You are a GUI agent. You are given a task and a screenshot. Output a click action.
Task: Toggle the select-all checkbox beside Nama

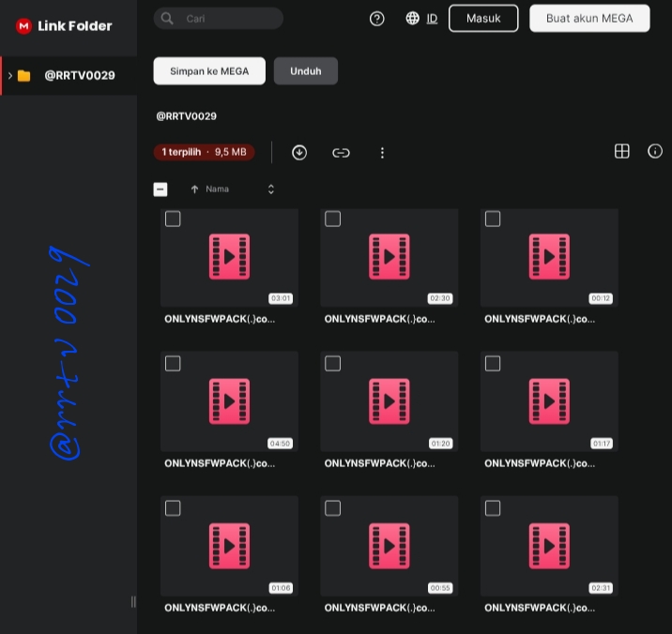pos(160,189)
